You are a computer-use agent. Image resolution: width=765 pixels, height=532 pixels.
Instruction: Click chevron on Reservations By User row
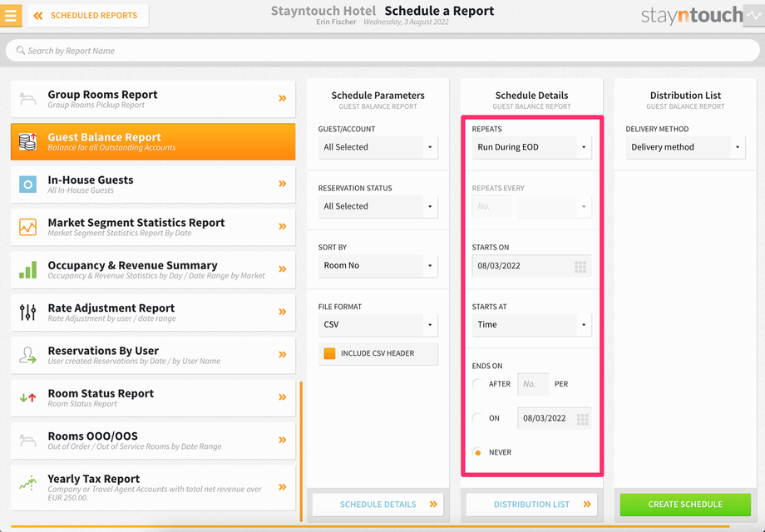283,354
